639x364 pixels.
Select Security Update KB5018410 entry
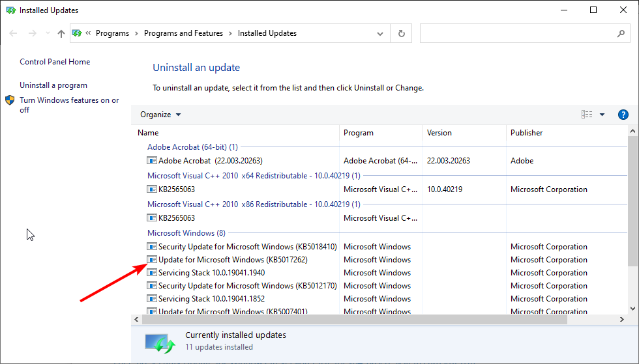[x=247, y=247]
